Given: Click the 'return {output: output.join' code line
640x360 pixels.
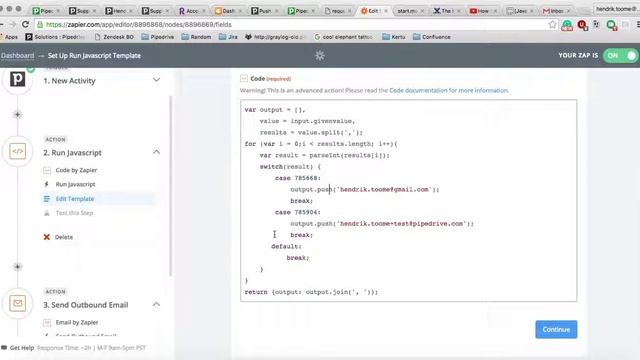Looking at the screenshot, I should point(311,292).
